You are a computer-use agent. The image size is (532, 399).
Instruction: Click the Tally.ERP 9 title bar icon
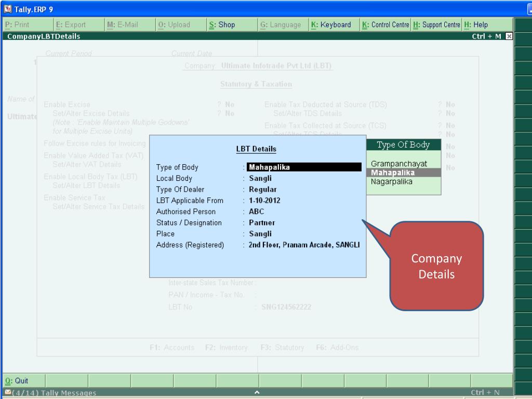[7, 9]
